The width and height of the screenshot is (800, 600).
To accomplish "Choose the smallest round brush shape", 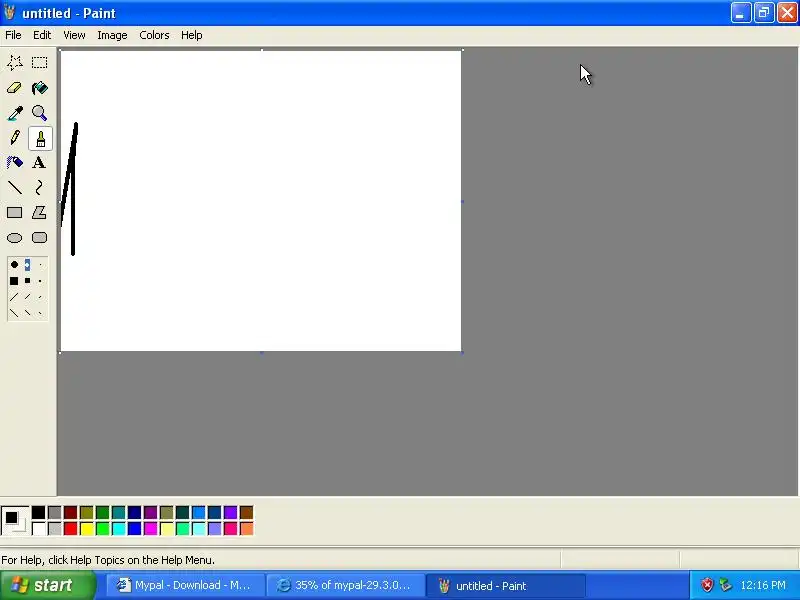I will pos(40,265).
